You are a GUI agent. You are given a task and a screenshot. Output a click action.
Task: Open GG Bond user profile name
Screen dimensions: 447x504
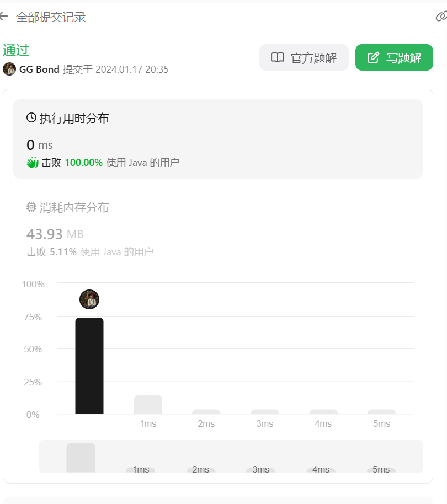click(x=39, y=69)
